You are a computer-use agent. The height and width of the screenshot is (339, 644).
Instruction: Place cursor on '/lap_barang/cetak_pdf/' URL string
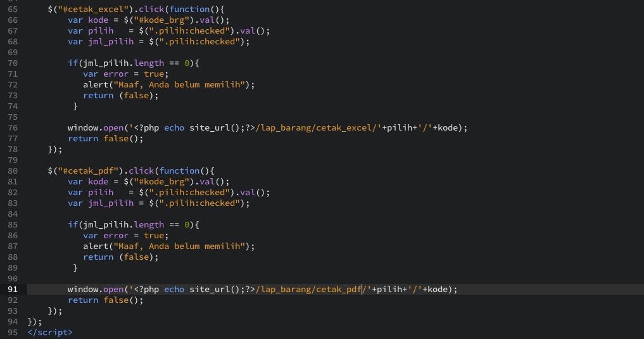tap(313, 290)
